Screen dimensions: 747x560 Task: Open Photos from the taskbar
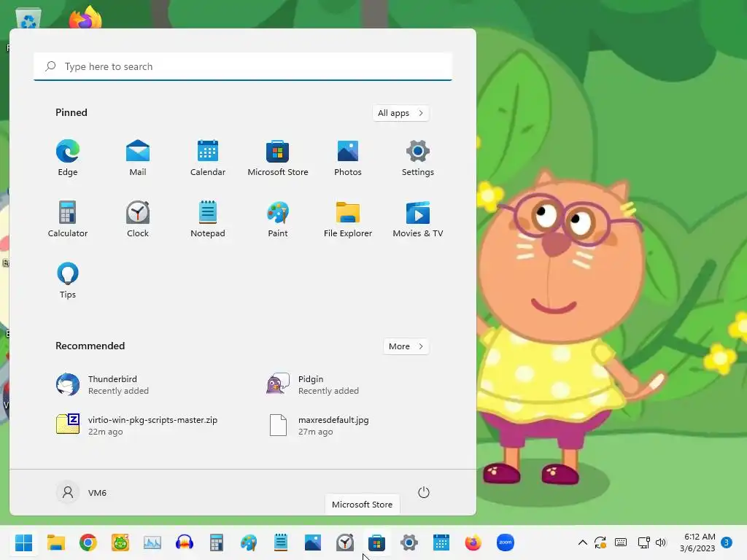(313, 542)
